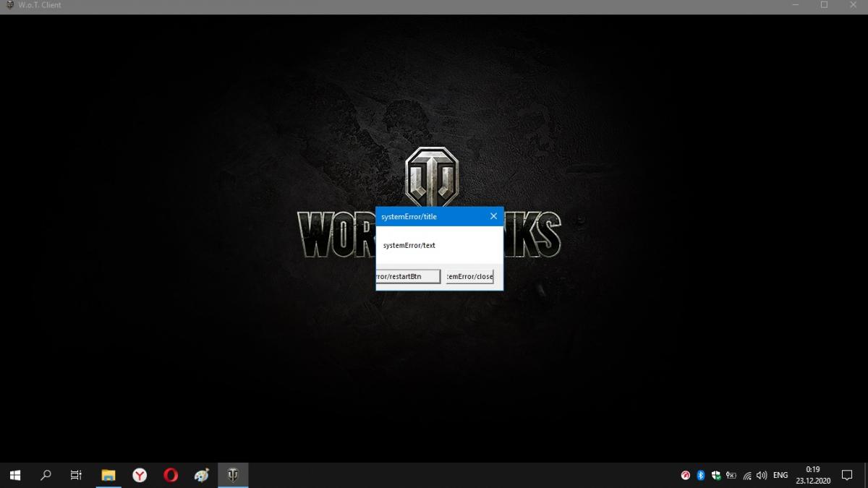This screenshot has width=868, height=488.
Task: Close the systemError dialog with X
Action: (x=493, y=216)
